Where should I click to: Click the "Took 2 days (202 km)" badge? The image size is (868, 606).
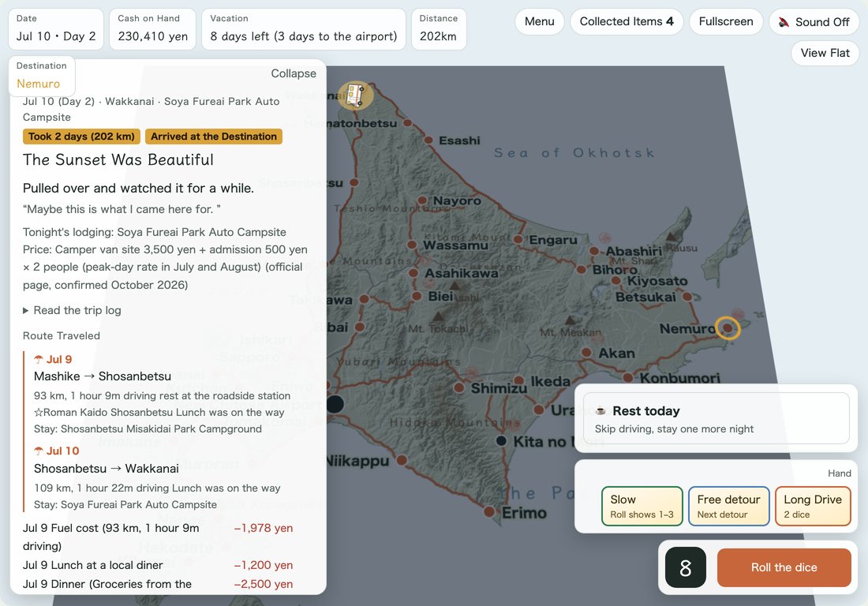point(81,137)
